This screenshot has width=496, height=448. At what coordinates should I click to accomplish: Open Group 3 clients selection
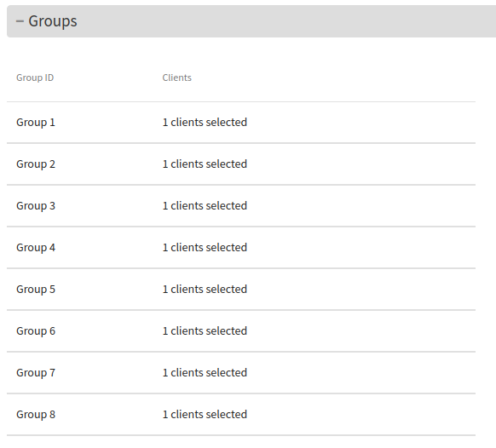click(205, 206)
